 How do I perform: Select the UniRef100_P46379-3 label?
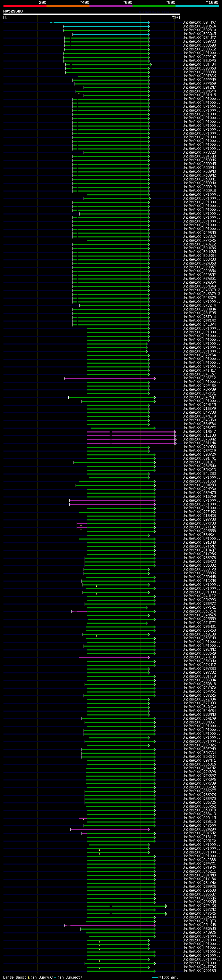point(201,294)
